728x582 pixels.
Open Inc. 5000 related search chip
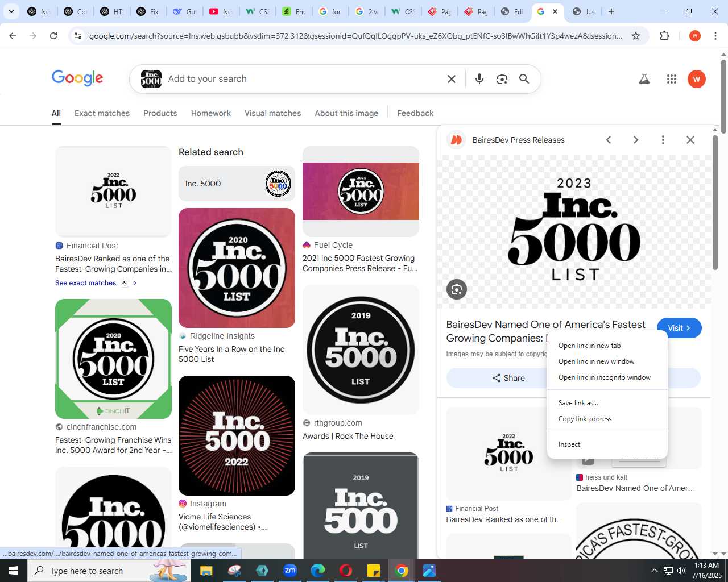tap(237, 184)
